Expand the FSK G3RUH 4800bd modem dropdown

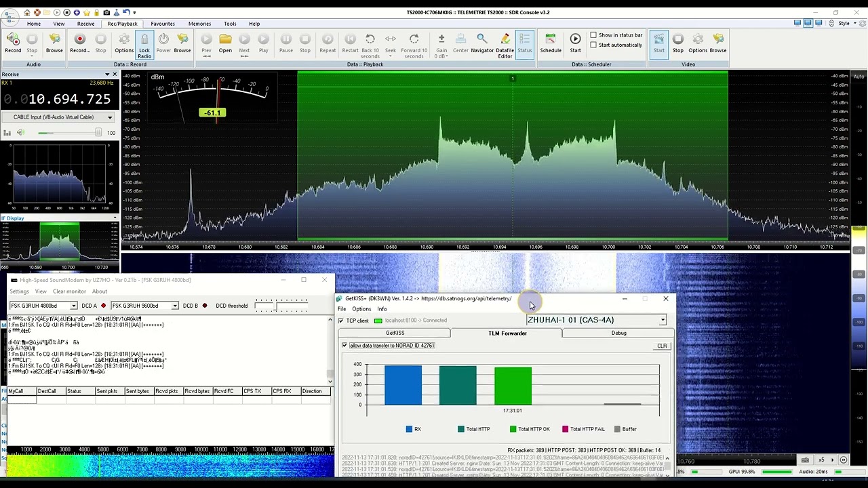click(x=73, y=306)
